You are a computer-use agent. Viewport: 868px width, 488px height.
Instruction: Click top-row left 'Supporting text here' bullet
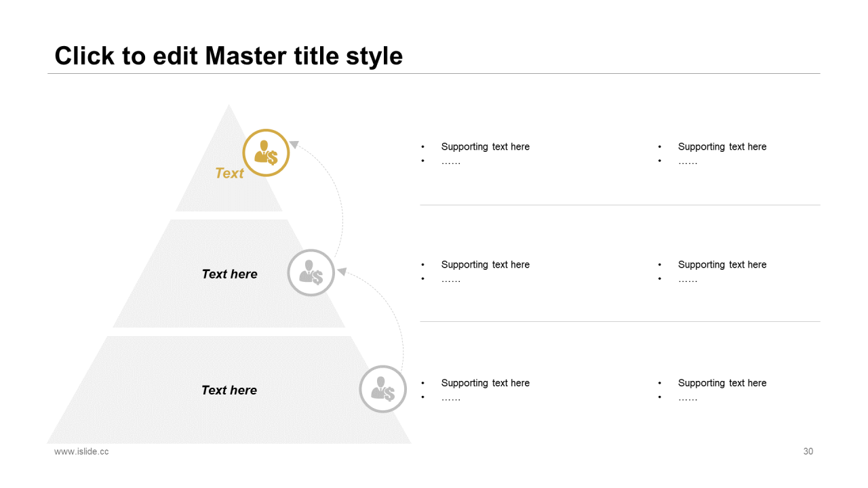click(485, 146)
